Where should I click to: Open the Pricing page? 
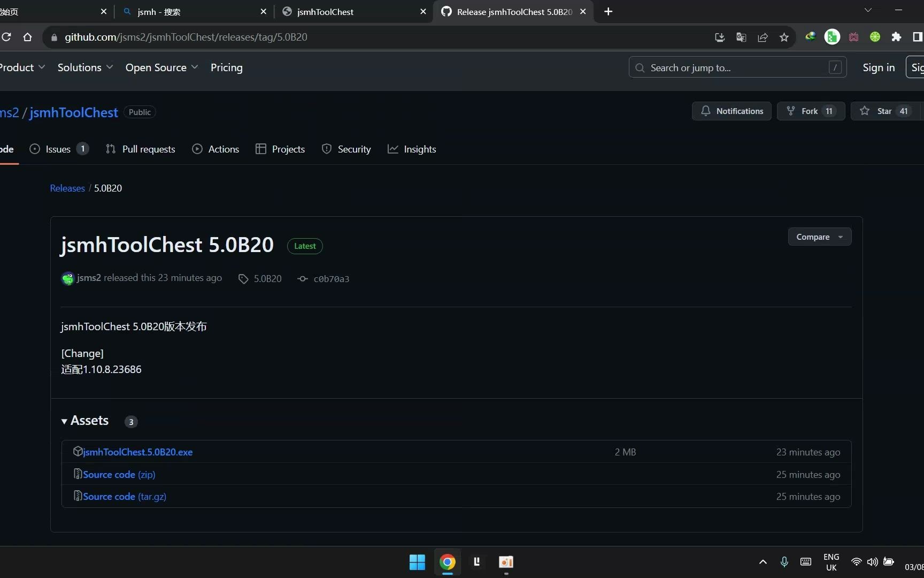coord(226,67)
